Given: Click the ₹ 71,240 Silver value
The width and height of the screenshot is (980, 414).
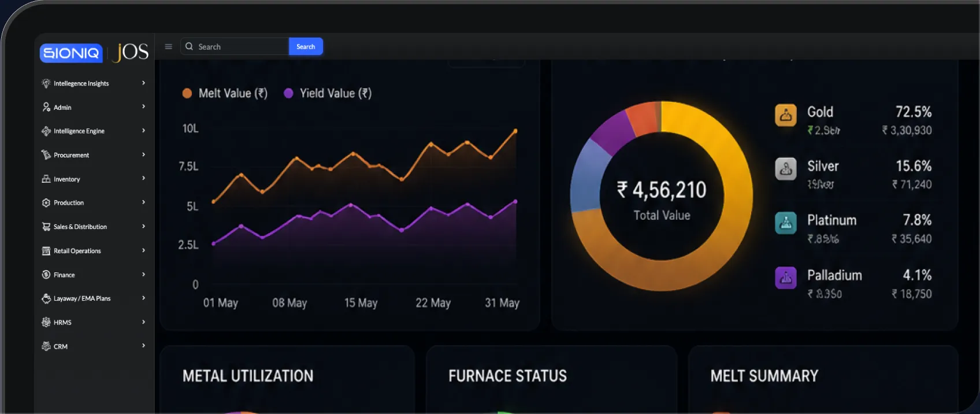Looking at the screenshot, I should (x=912, y=184).
